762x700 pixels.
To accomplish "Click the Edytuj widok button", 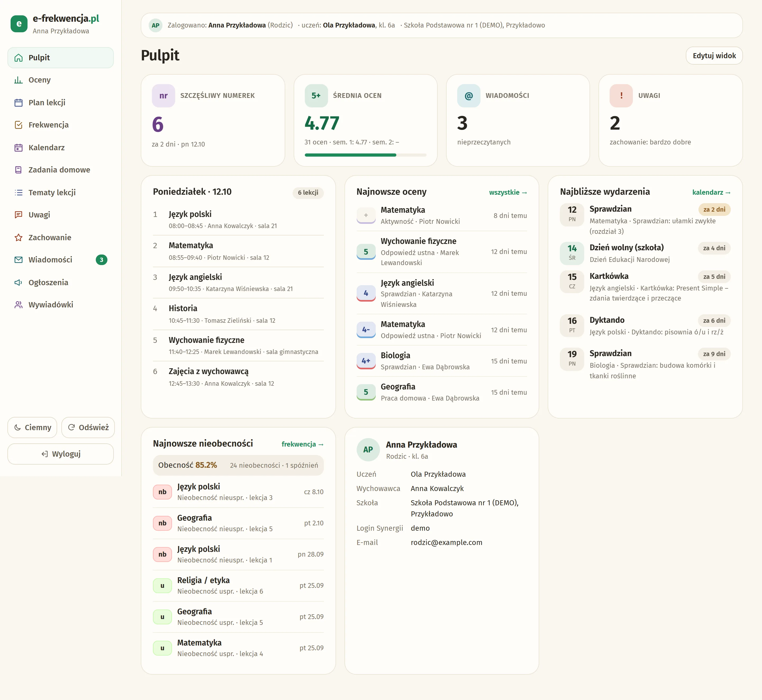I will pos(714,56).
